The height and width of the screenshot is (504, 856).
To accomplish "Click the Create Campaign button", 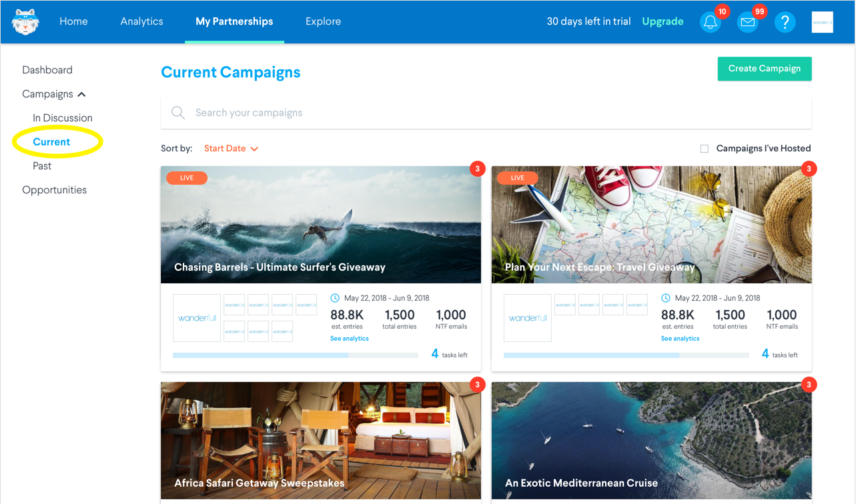I will 765,69.
